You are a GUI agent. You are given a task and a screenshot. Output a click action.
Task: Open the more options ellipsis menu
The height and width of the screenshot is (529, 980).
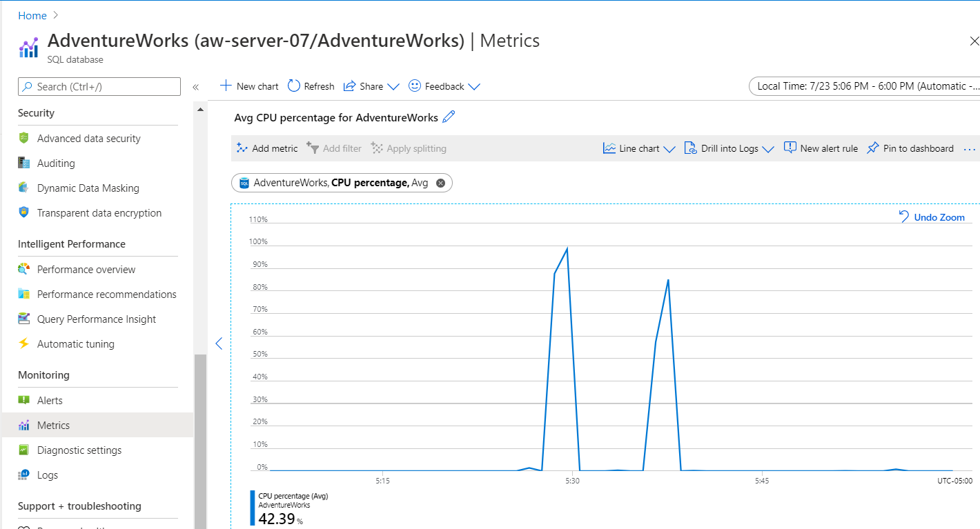[970, 149]
